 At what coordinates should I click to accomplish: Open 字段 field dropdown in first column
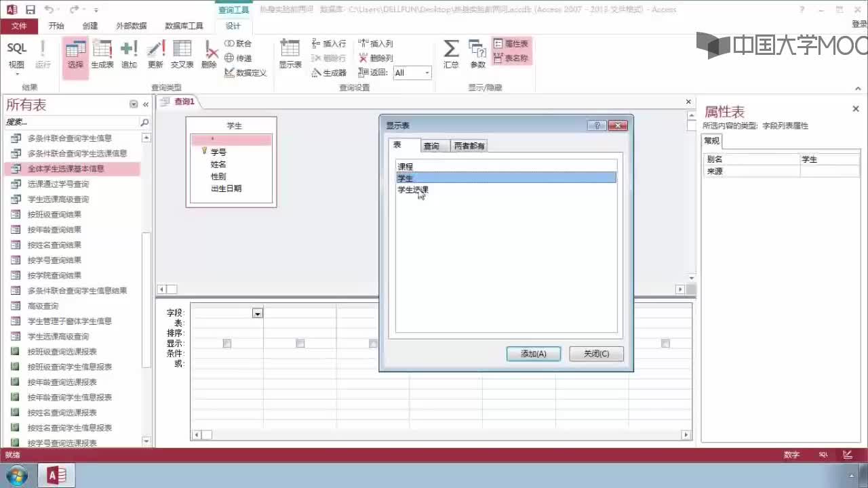pyautogui.click(x=257, y=313)
